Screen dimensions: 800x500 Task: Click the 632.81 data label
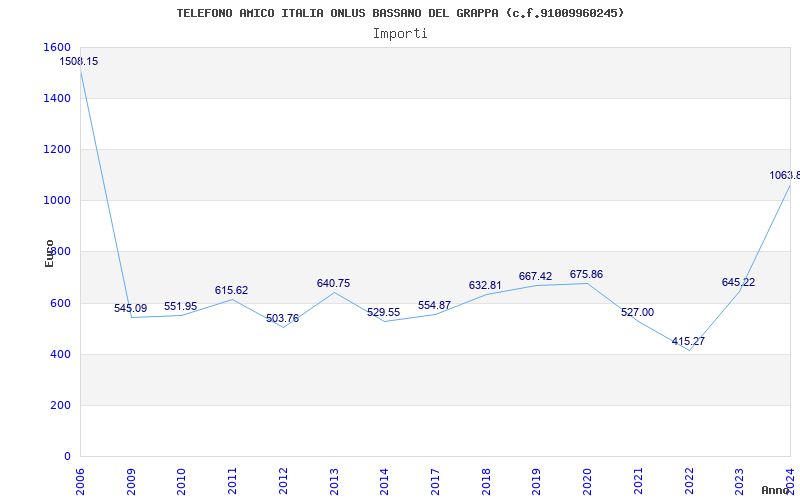point(485,286)
